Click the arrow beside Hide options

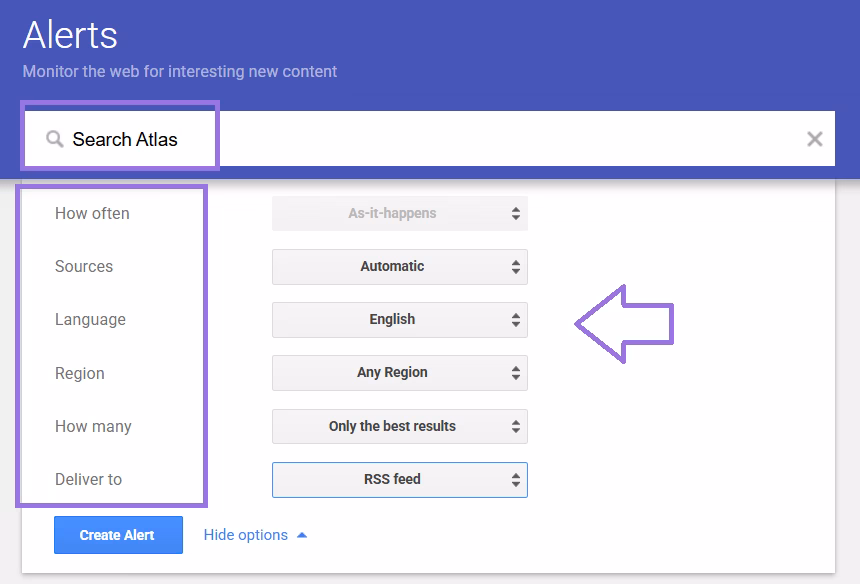tap(302, 535)
